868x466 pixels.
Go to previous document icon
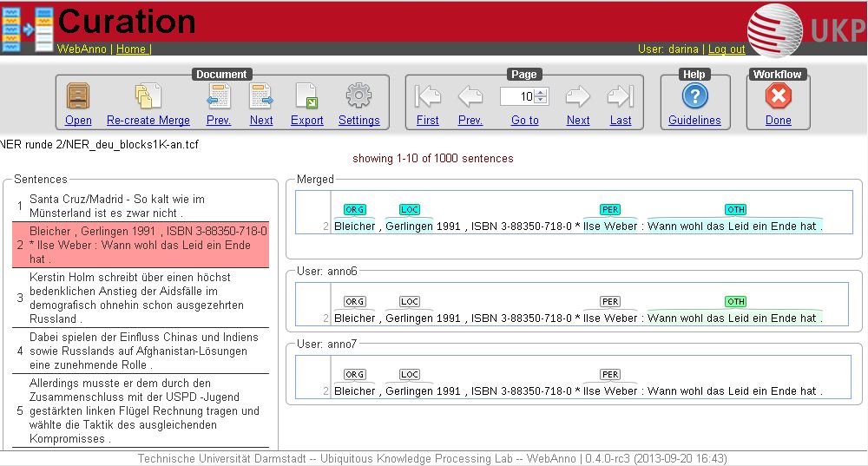click(x=218, y=95)
